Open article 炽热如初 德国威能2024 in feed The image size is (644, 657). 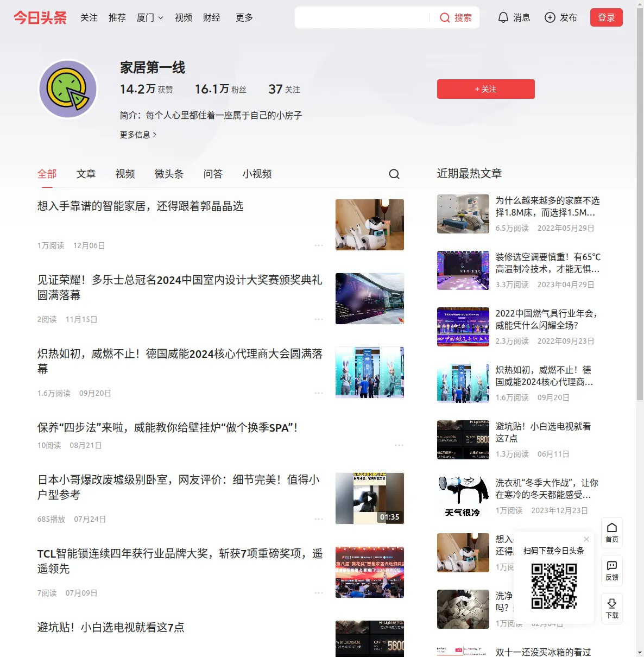click(180, 361)
